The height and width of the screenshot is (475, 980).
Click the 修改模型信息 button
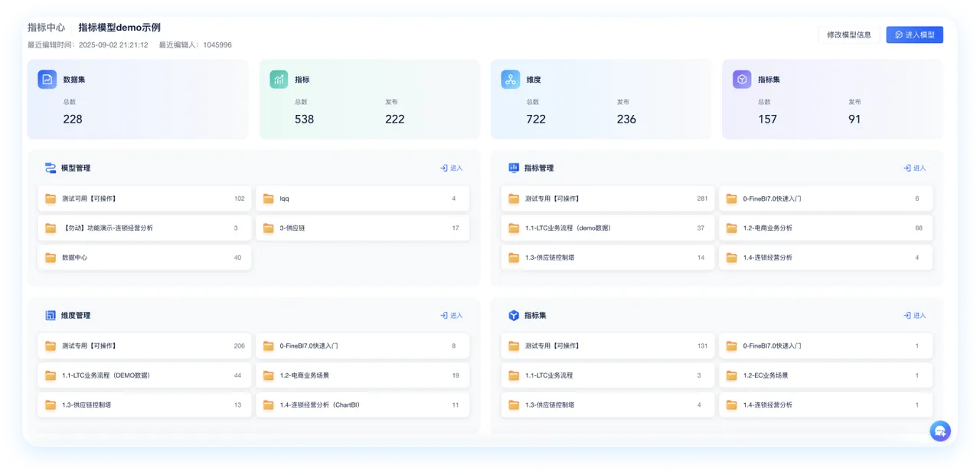click(x=849, y=34)
